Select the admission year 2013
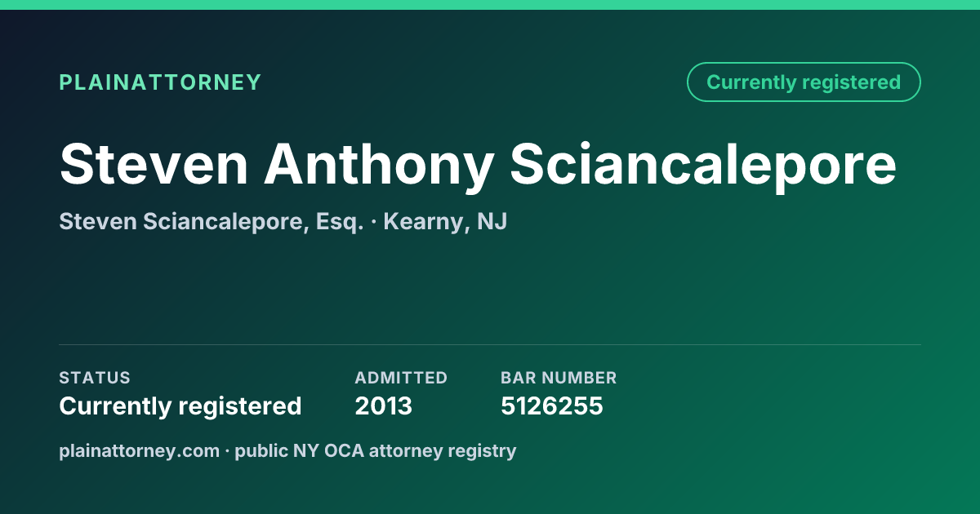Screen dimensions: 980x514 [383, 405]
